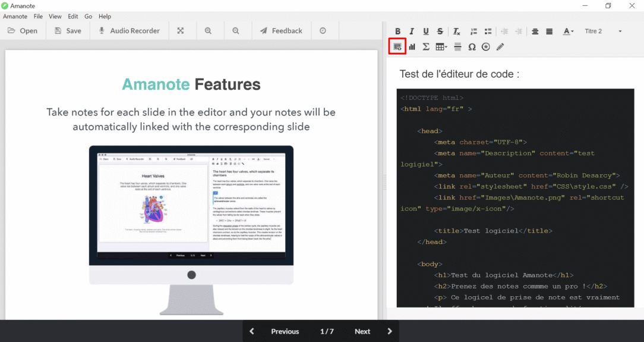Toggle italic formatting
Image resolution: width=644 pixels, height=342 pixels.
[412, 32]
